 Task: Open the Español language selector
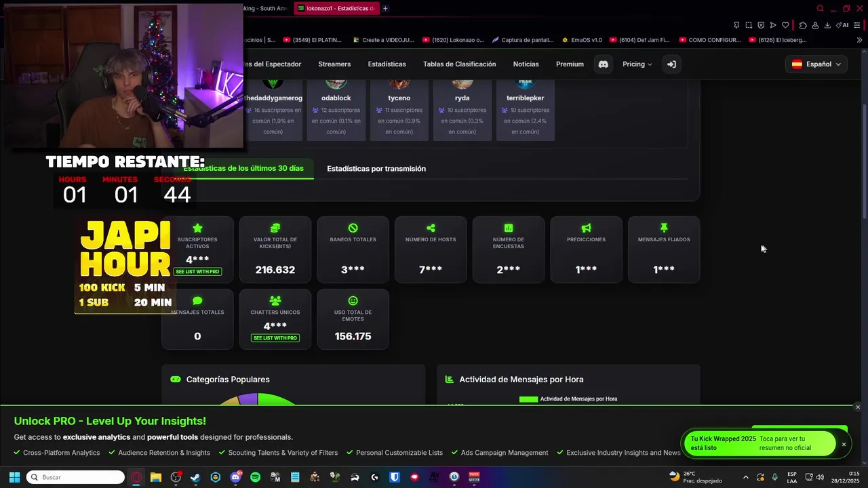click(816, 64)
